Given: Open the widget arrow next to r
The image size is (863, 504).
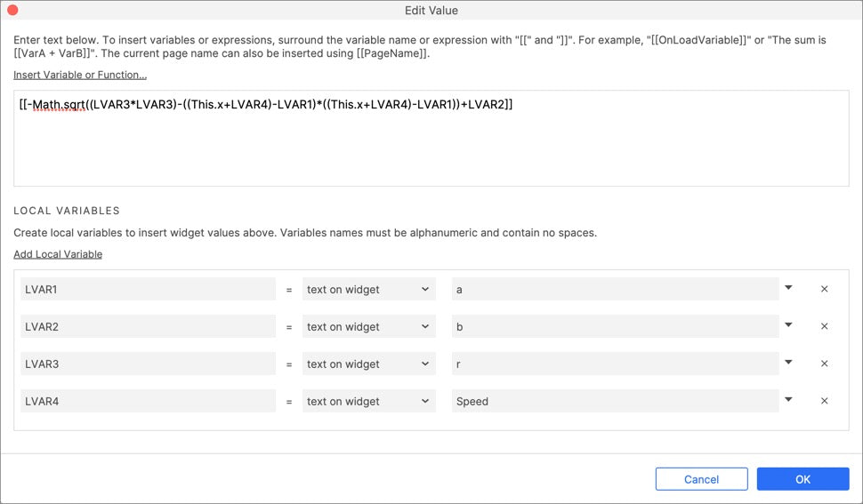Looking at the screenshot, I should [x=788, y=363].
